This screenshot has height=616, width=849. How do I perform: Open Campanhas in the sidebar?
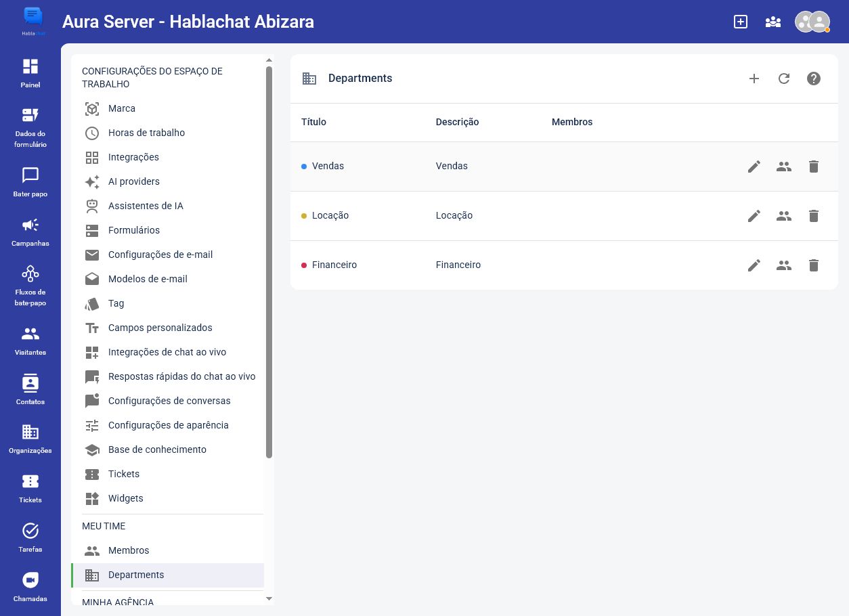(30, 232)
